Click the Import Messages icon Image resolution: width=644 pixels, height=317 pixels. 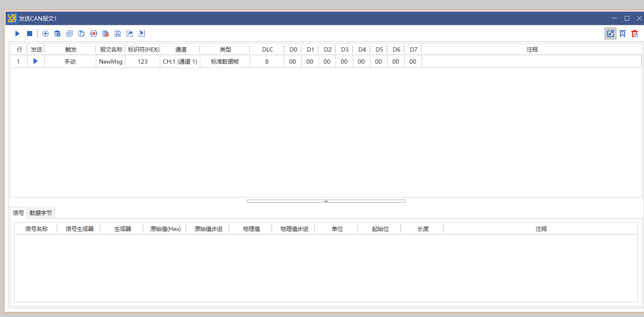(x=142, y=34)
